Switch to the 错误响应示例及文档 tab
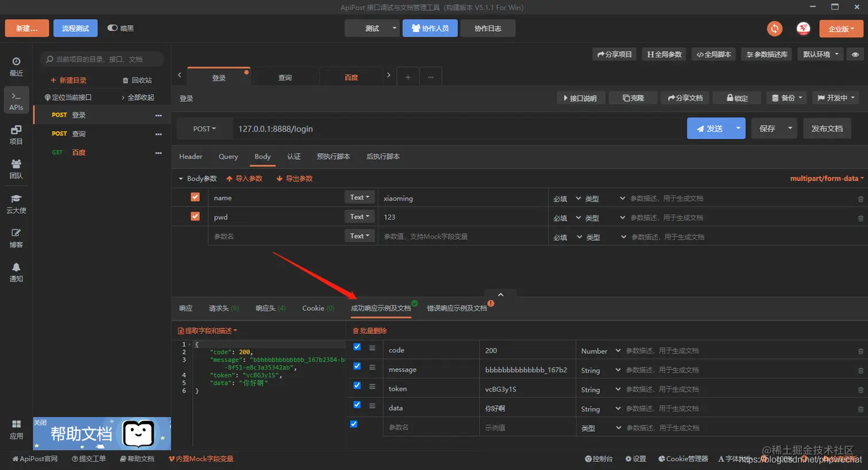This screenshot has height=470, width=868. coord(456,309)
